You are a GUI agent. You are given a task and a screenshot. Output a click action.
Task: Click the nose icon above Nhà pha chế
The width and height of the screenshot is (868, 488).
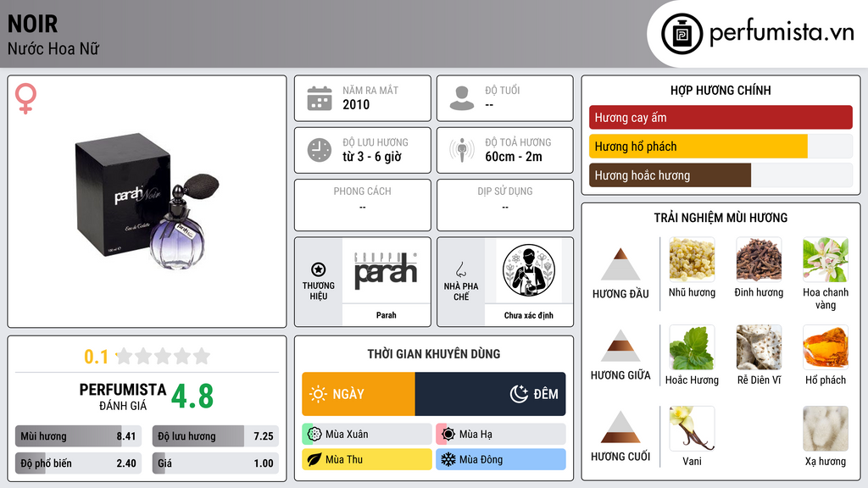pos(460,269)
